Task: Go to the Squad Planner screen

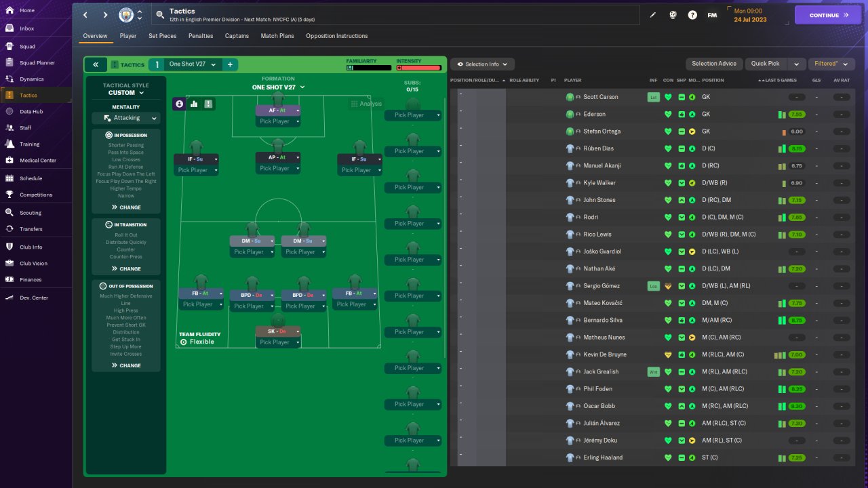Action: tap(35, 63)
